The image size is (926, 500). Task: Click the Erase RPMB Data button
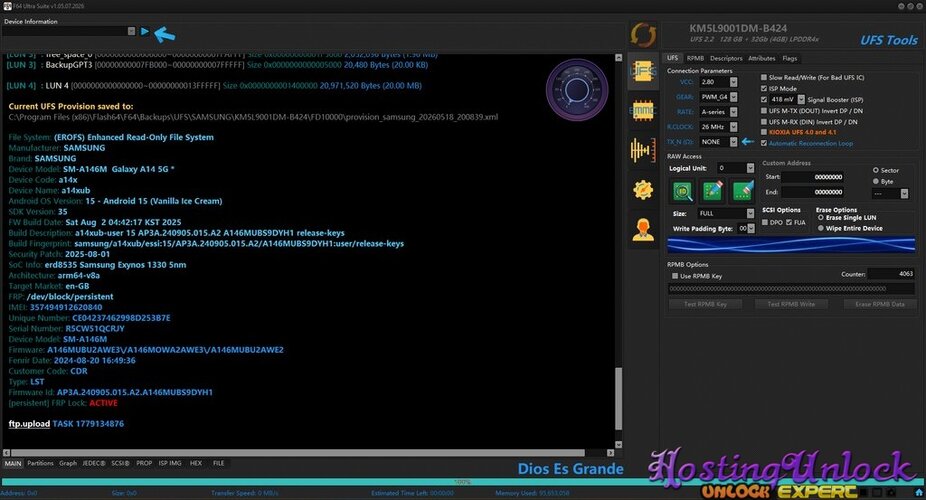879,304
